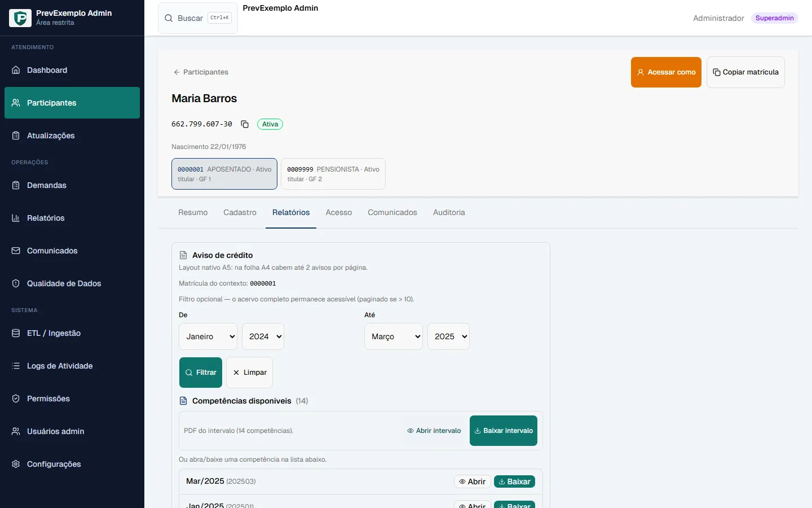The height and width of the screenshot is (508, 812).
Task: Switch to the Resumo tab
Action: pyautogui.click(x=193, y=213)
